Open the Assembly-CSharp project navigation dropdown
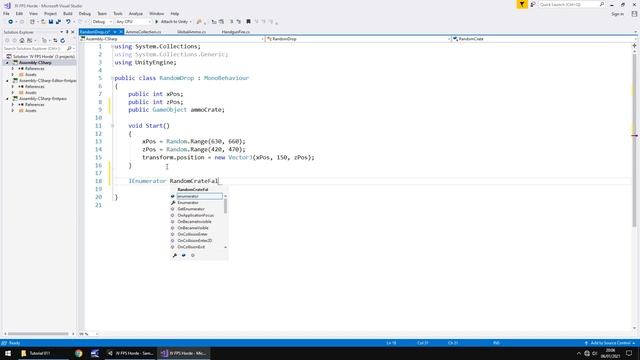The image size is (640, 360). [x=172, y=39]
